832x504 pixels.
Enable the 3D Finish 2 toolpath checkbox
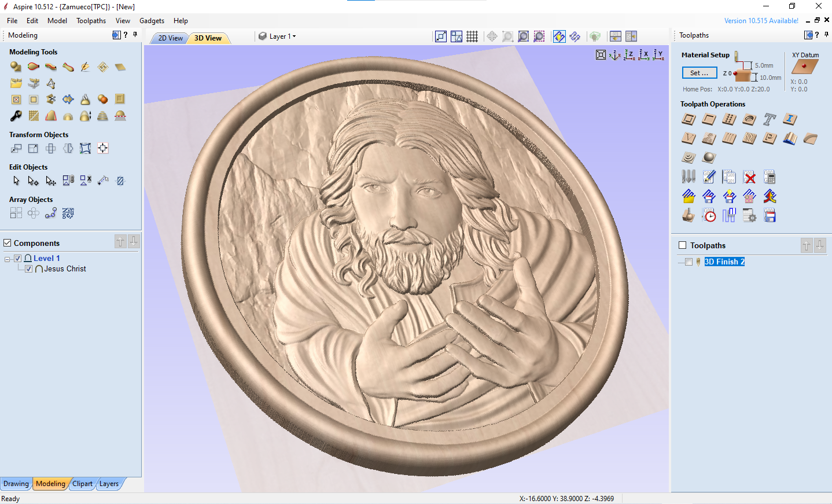[x=689, y=262]
